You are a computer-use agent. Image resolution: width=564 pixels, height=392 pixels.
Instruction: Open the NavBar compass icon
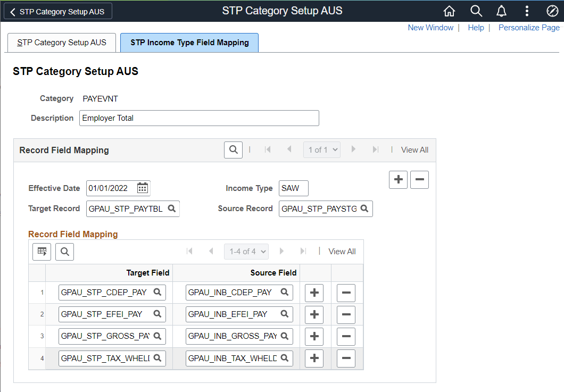(x=552, y=11)
